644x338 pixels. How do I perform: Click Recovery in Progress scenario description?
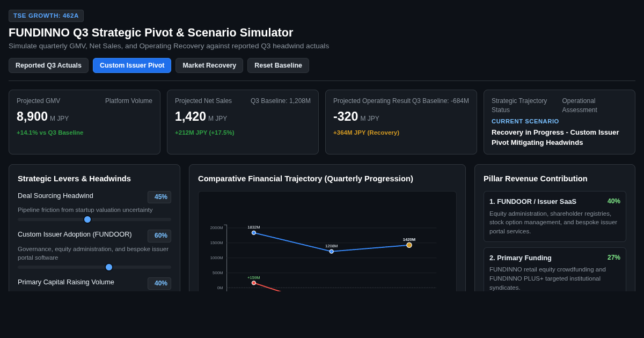[x=555, y=137]
